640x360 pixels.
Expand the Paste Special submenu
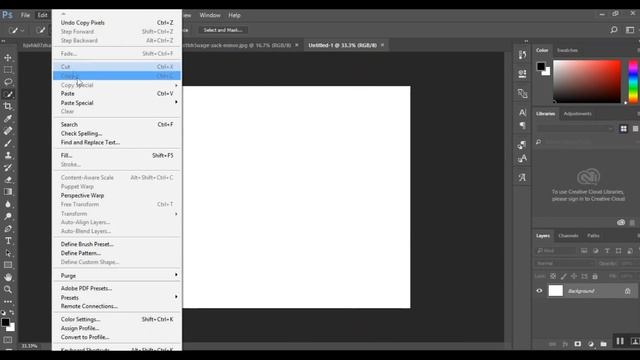pos(117,103)
